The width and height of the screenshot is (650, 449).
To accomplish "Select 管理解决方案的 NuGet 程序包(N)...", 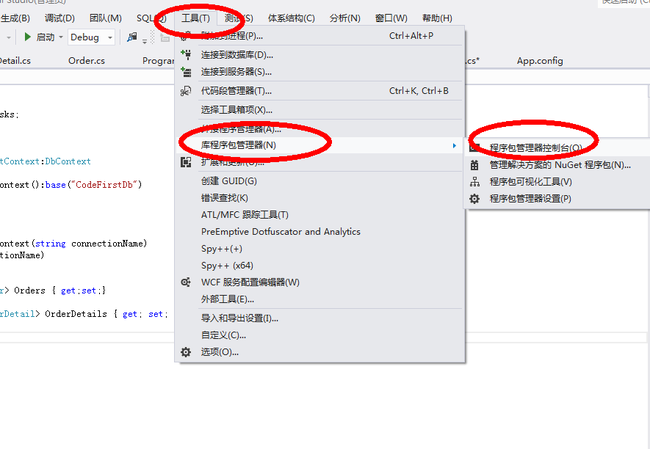I will 558,165.
